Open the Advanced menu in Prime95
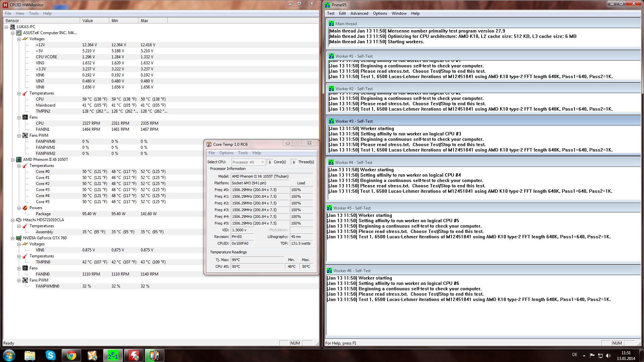 [359, 13]
